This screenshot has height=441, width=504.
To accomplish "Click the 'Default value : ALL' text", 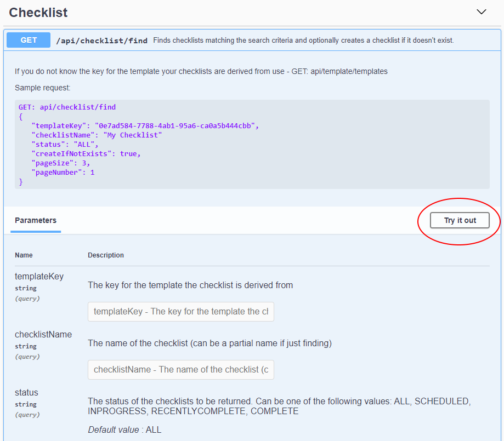I will click(x=124, y=429).
